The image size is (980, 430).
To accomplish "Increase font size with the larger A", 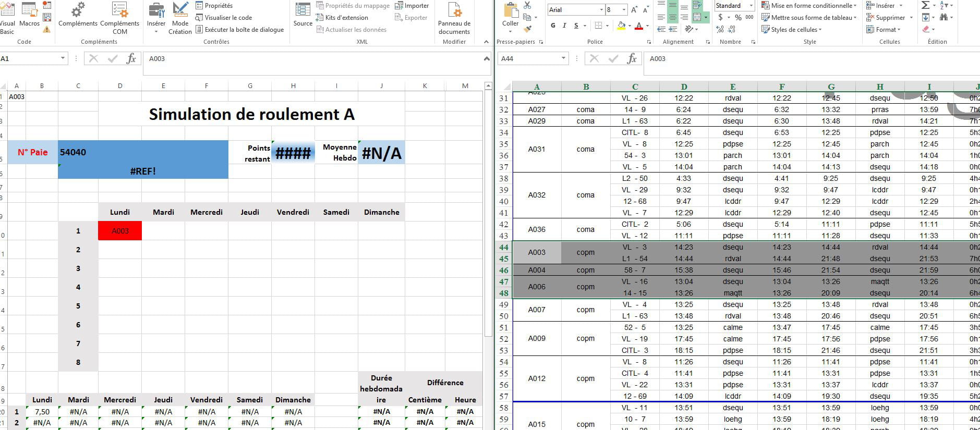I will click(634, 10).
